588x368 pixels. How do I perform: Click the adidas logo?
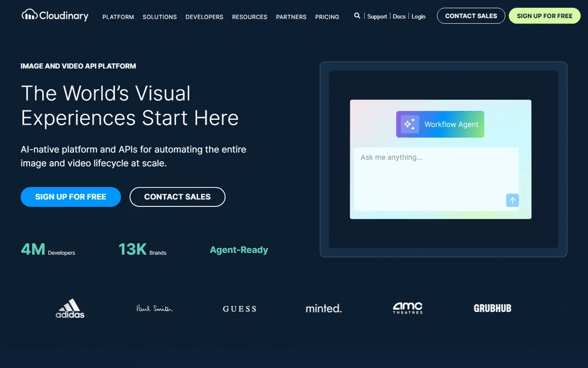(70, 308)
